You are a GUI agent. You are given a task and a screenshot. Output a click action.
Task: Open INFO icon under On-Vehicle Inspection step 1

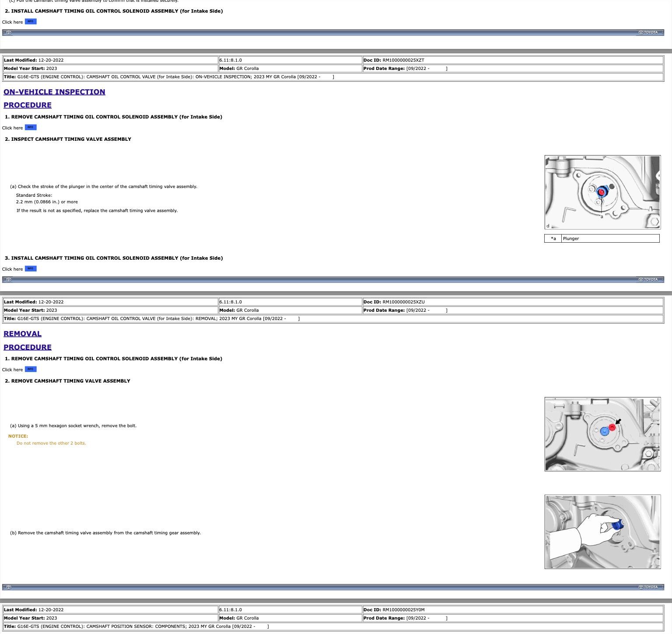point(31,127)
